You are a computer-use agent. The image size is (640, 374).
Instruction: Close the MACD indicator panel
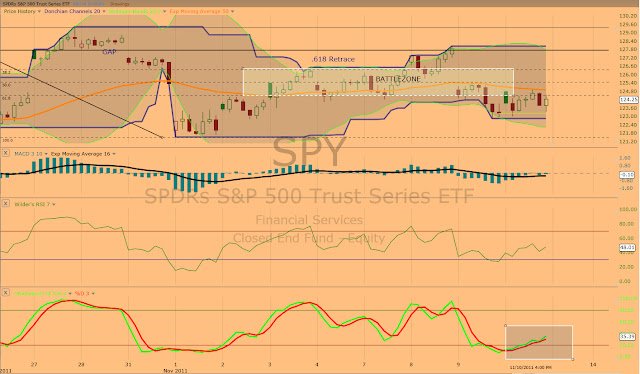point(5,153)
